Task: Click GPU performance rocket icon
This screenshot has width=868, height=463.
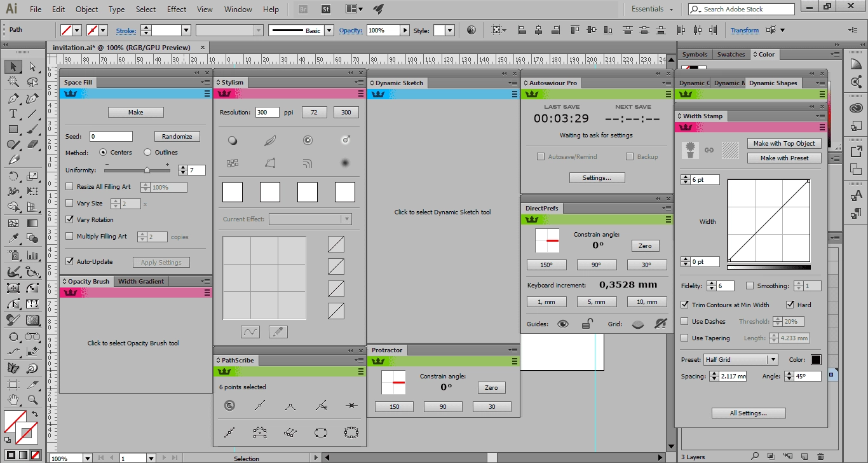Action: click(379, 9)
